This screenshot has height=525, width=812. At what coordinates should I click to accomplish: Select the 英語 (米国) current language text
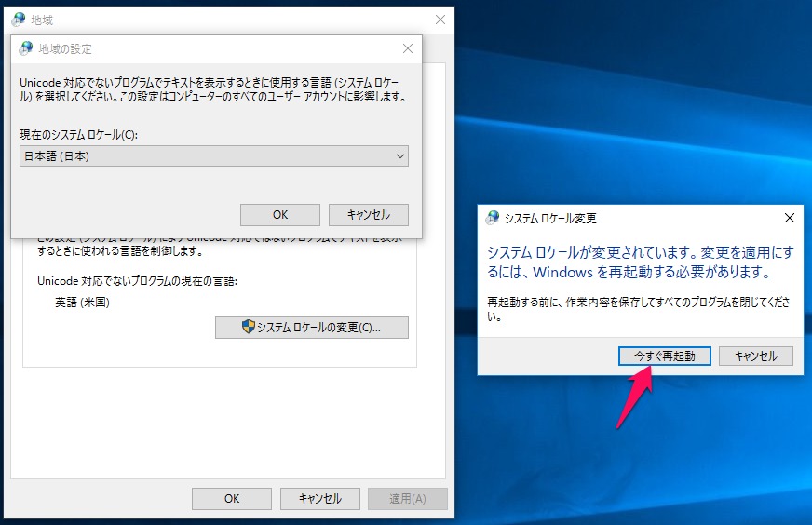tap(82, 303)
